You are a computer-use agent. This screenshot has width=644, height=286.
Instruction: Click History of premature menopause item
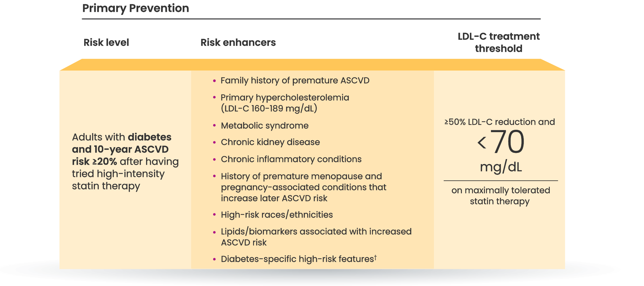coord(303,187)
